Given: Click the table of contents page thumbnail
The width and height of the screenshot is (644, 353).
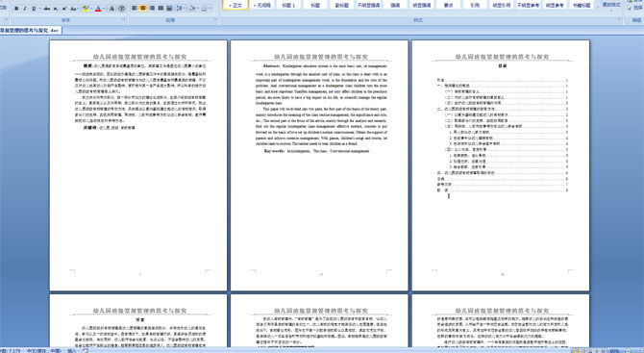Looking at the screenshot, I should pyautogui.click(x=501, y=165).
